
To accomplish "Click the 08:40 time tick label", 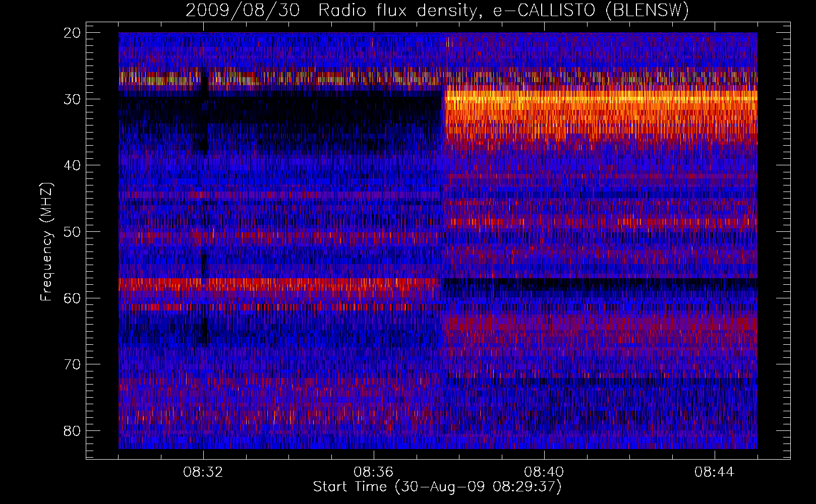I will pos(544,472).
